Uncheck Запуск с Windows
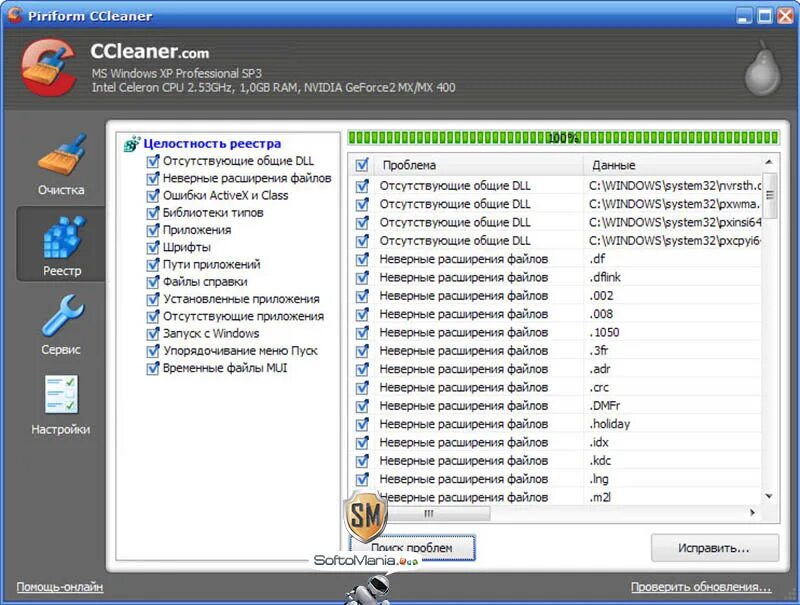Screen dimensions: 800x605 (153, 334)
